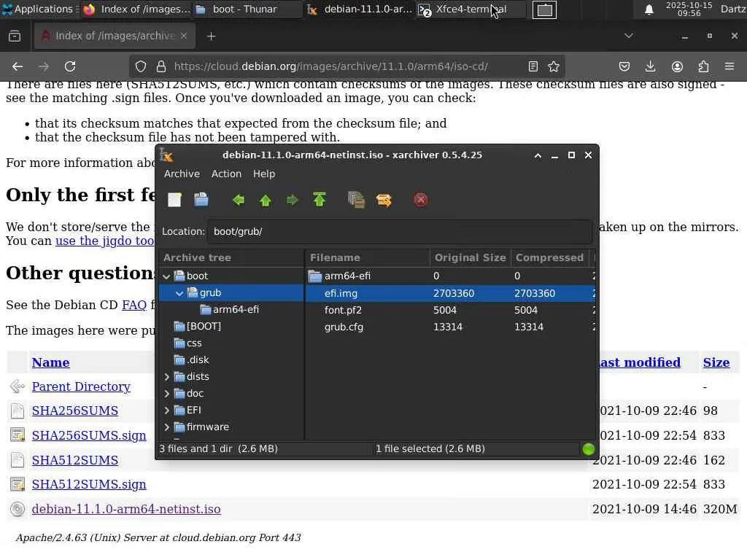The image size is (747, 560).
Task: Jump to archive root with the top arrow icon
Action: coord(320,200)
